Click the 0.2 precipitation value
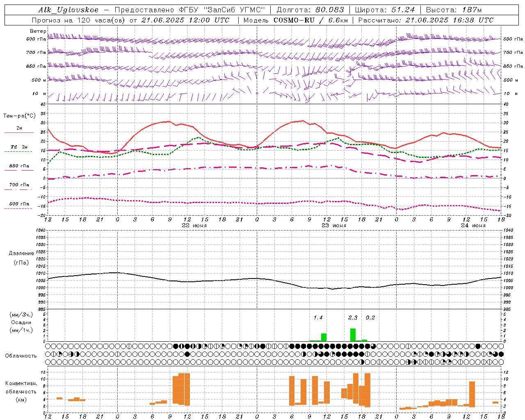The image size is (525, 420). [370, 317]
